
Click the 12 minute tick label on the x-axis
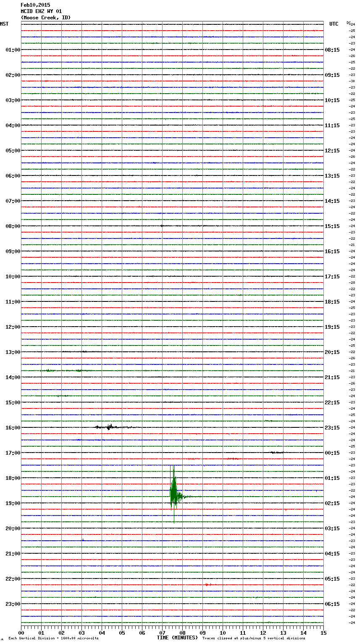pyautogui.click(x=263, y=633)
